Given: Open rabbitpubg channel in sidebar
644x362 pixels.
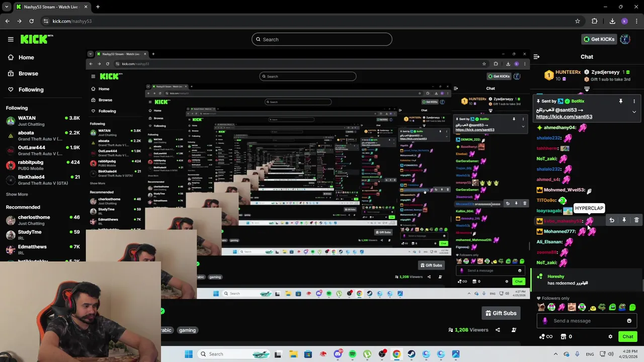Looking at the screenshot, I should [43, 165].
